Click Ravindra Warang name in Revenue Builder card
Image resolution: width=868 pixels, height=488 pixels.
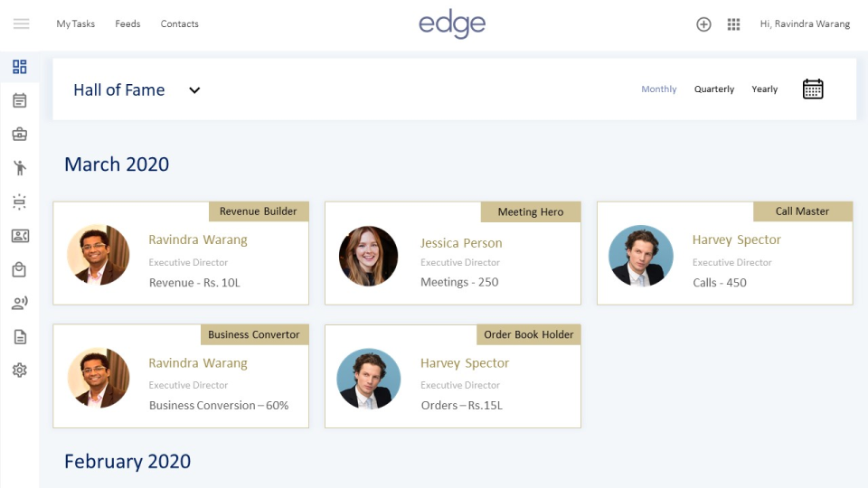198,239
